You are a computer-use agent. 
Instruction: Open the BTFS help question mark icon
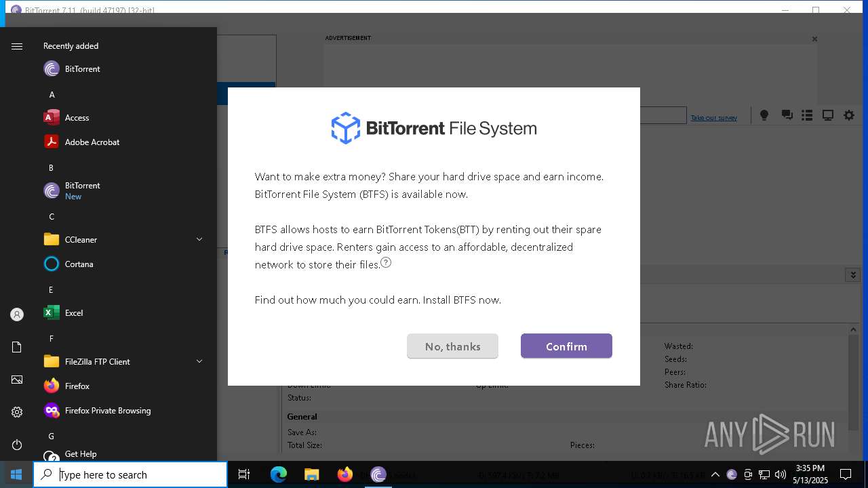coord(386,262)
